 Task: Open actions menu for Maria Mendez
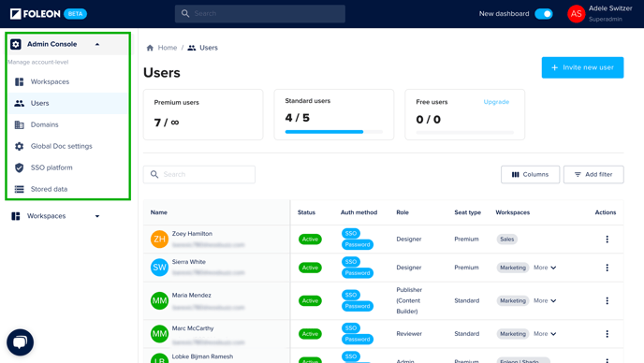tap(607, 300)
